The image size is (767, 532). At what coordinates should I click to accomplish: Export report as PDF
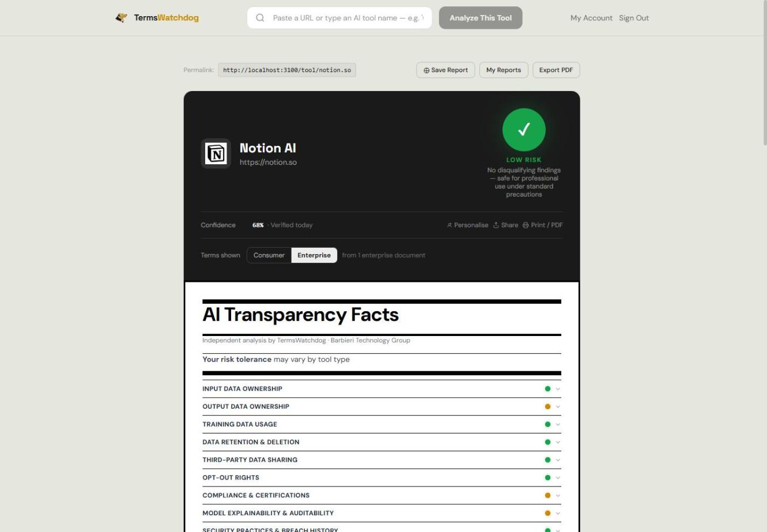click(556, 70)
